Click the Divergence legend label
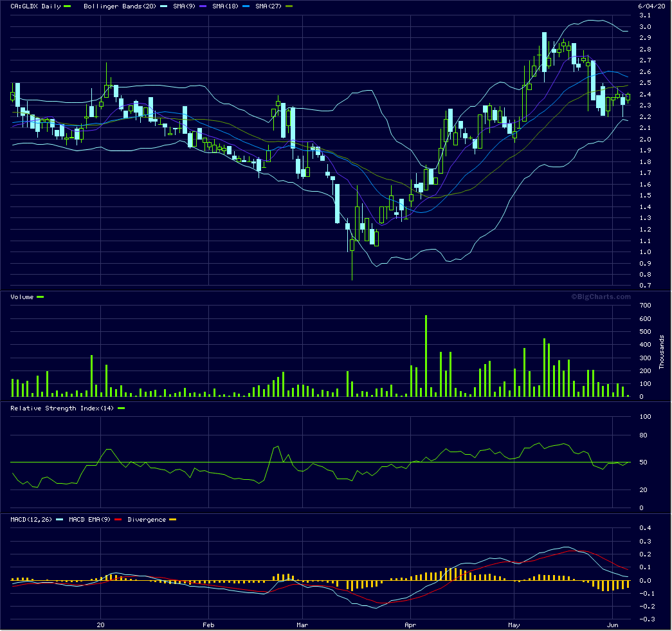This screenshot has height=631, width=672. coord(147,520)
